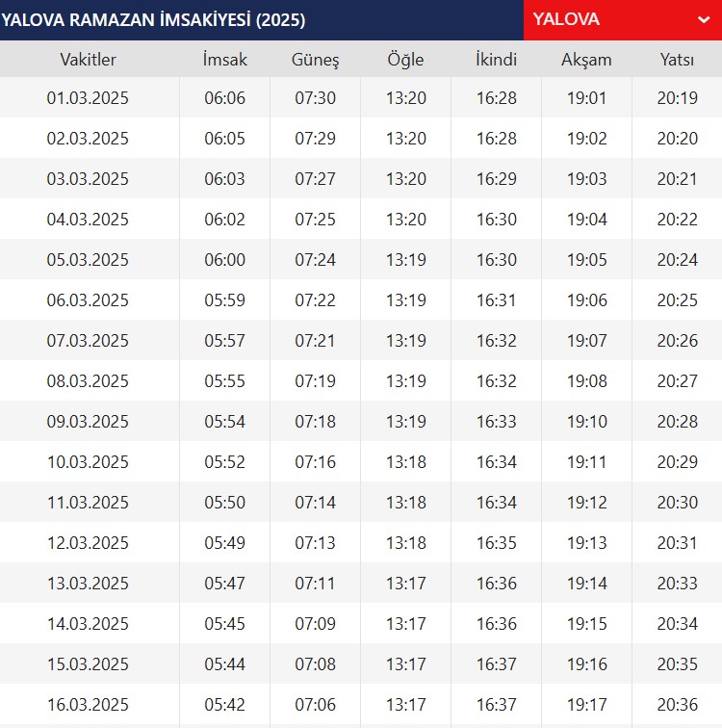The height and width of the screenshot is (728, 722).
Task: Select the date 10.03.2025
Action: click(x=88, y=462)
